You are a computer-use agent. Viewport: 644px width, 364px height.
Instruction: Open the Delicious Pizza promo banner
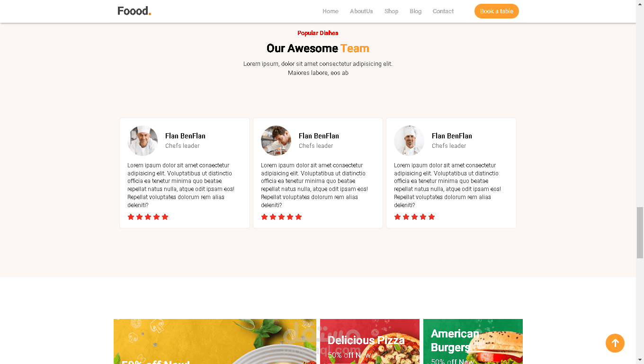pos(370,341)
